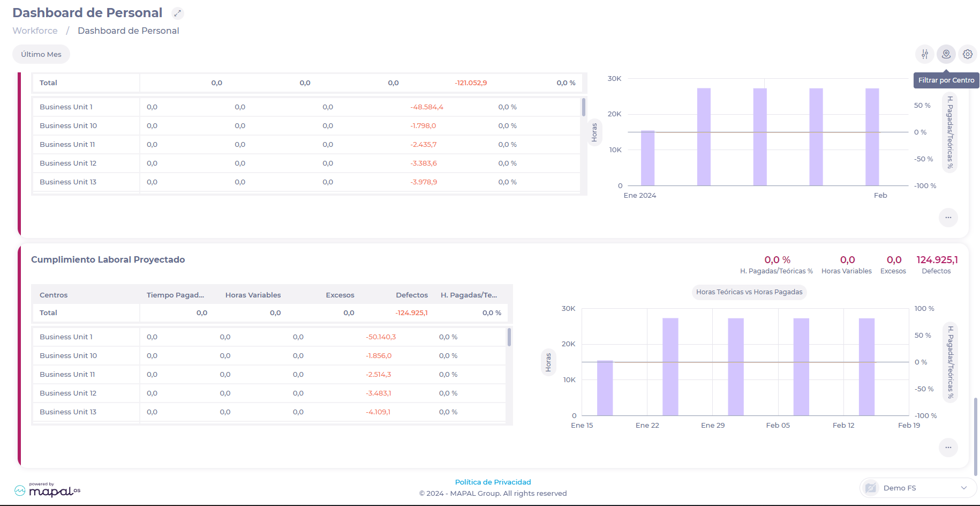Open the upper chart's more options menu
This screenshot has height=506, width=980.
pos(948,218)
